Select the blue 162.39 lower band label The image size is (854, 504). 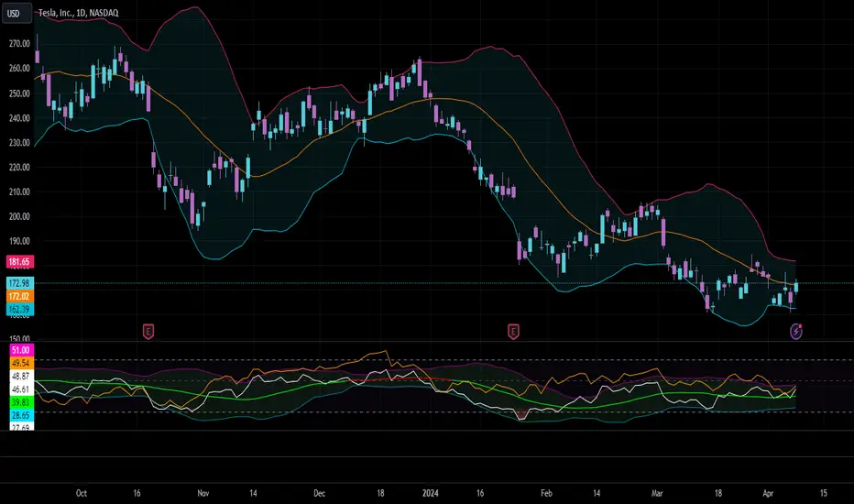[x=19, y=310]
